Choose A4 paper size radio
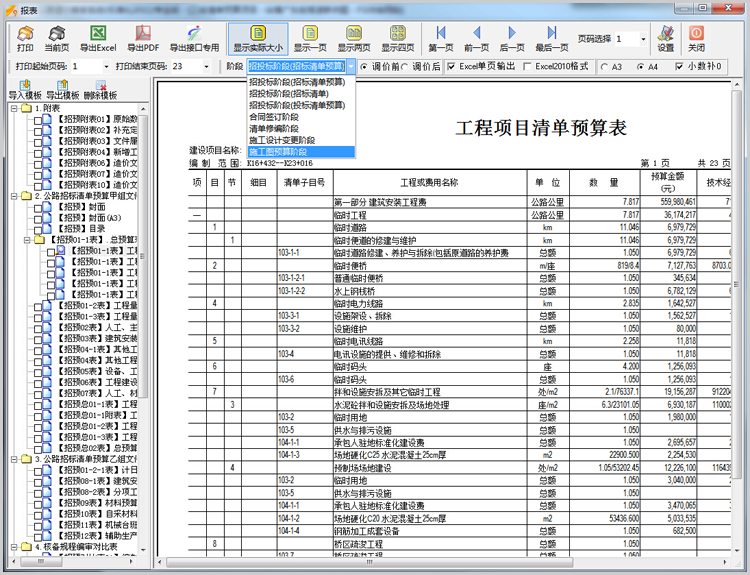750x575 pixels. click(640, 67)
